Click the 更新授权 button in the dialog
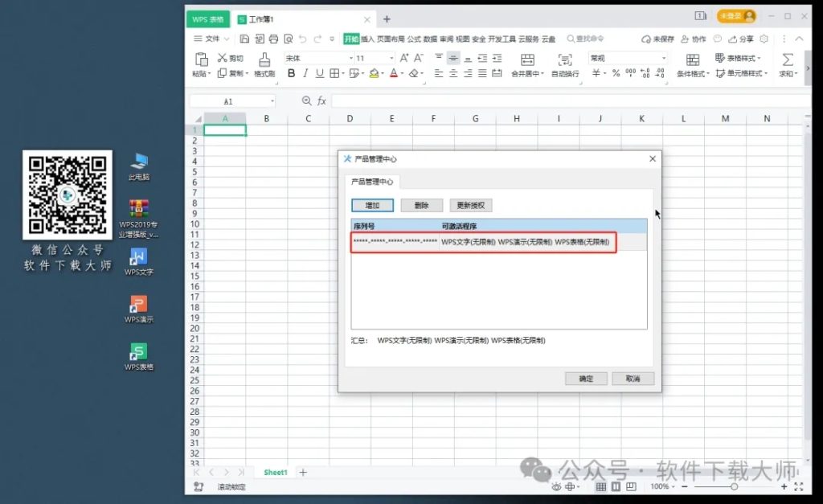The height and width of the screenshot is (504, 823). pyautogui.click(x=471, y=204)
